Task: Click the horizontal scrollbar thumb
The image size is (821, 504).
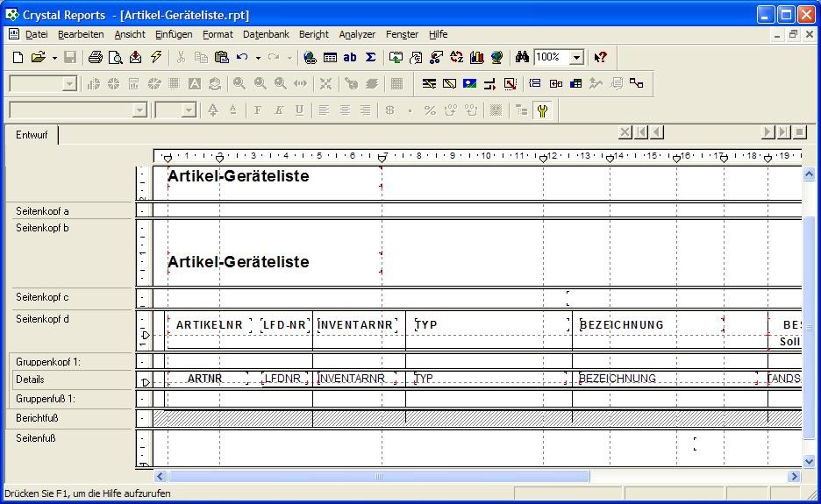Action: coord(379,476)
